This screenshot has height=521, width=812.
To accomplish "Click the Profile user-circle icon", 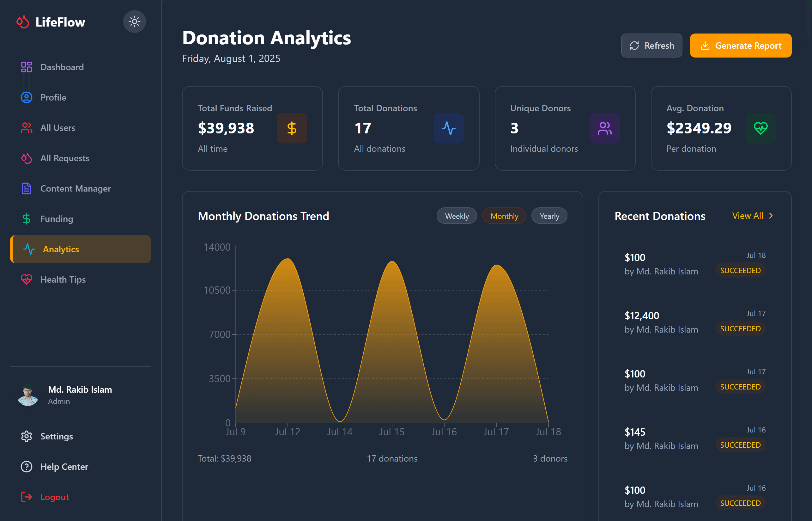I will [26, 97].
